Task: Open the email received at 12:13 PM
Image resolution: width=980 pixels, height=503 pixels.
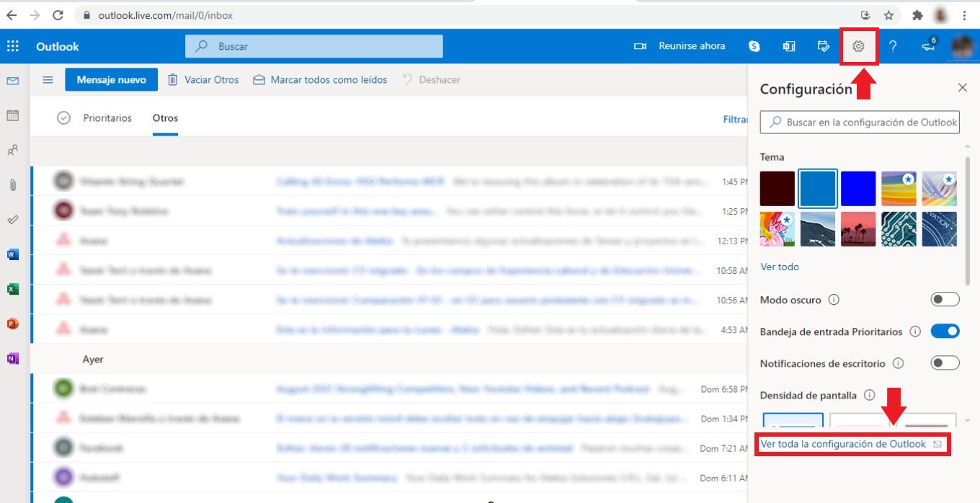Action: [389, 241]
